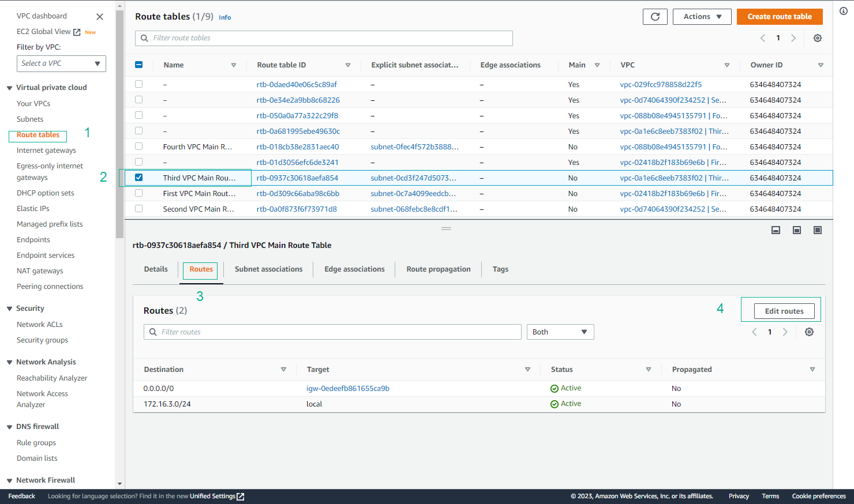Sort by Name column arrow

(x=234, y=65)
